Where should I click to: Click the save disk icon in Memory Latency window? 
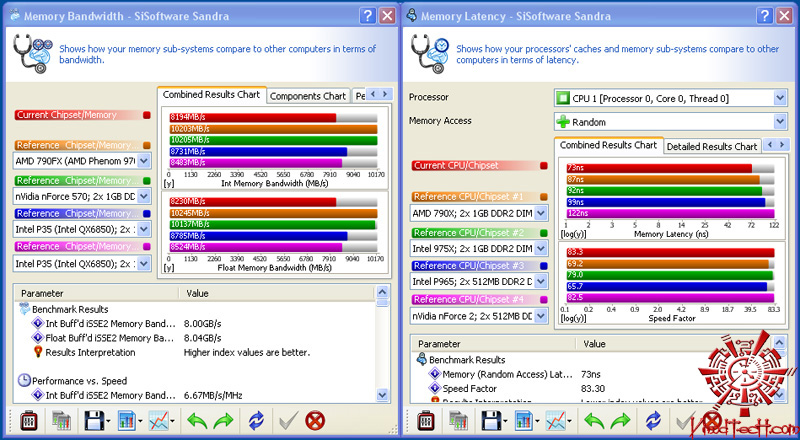tap(491, 421)
